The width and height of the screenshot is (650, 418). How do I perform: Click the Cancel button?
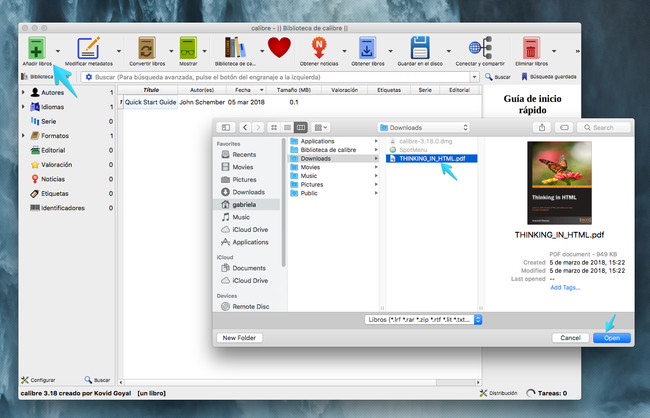click(570, 338)
